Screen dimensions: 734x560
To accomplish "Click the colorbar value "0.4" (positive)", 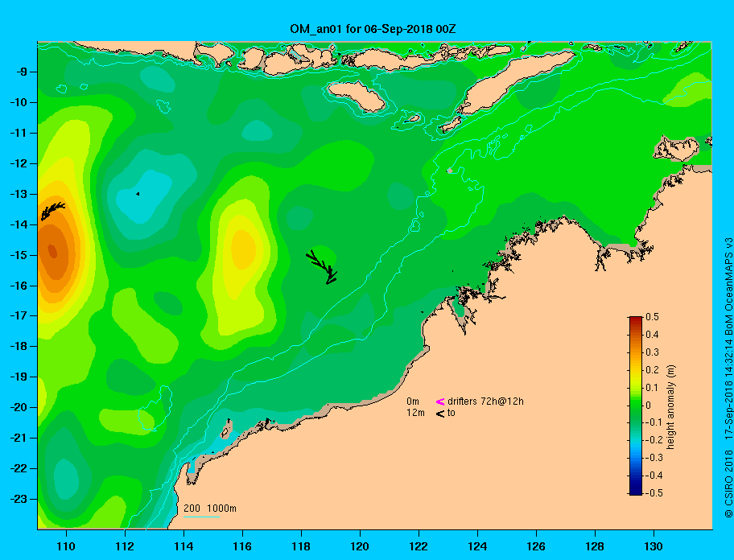I will (x=652, y=335).
